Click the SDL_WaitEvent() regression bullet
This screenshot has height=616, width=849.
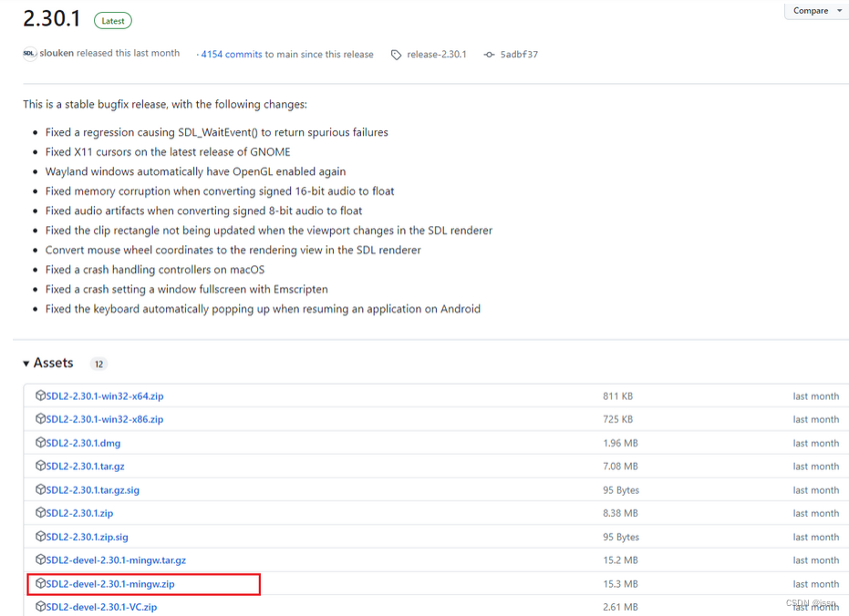tap(217, 132)
